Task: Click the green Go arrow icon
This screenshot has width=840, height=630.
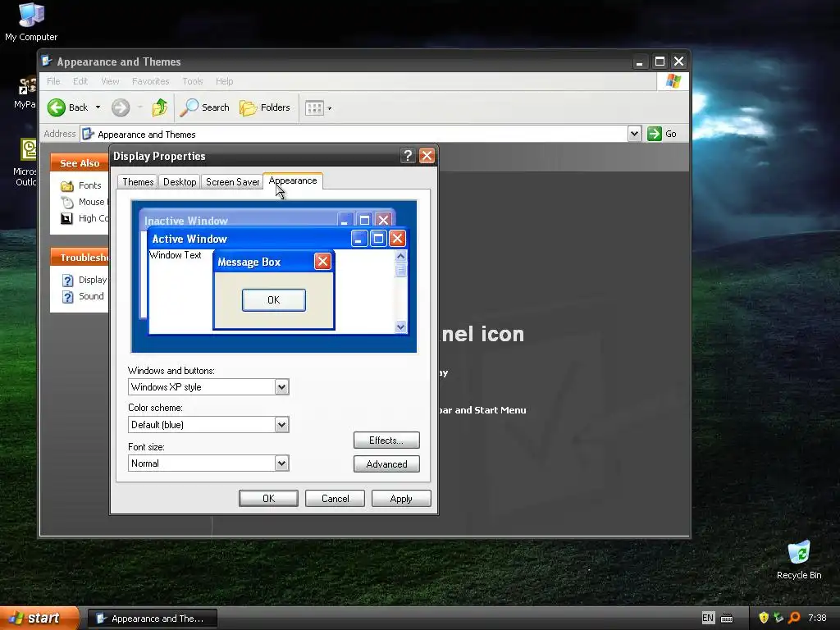Action: (x=654, y=134)
